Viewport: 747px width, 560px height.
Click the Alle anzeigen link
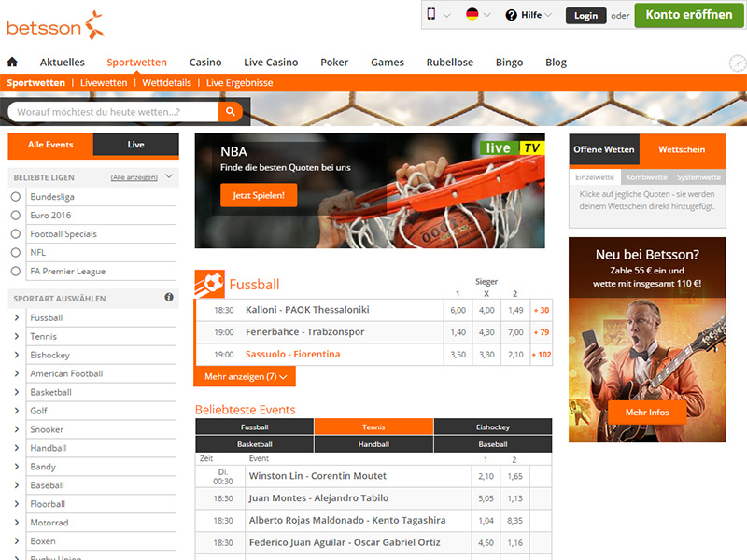(x=134, y=177)
